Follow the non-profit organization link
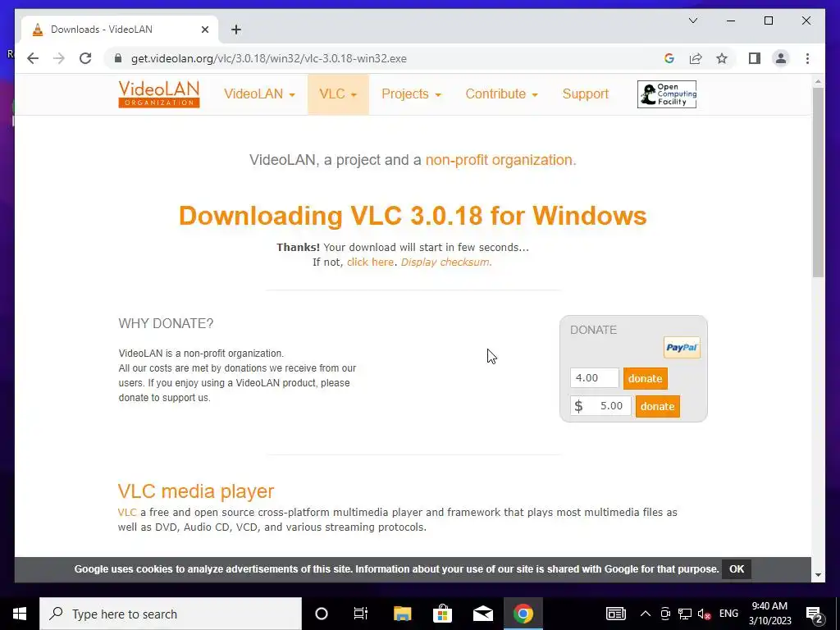The image size is (840, 630). [x=499, y=160]
